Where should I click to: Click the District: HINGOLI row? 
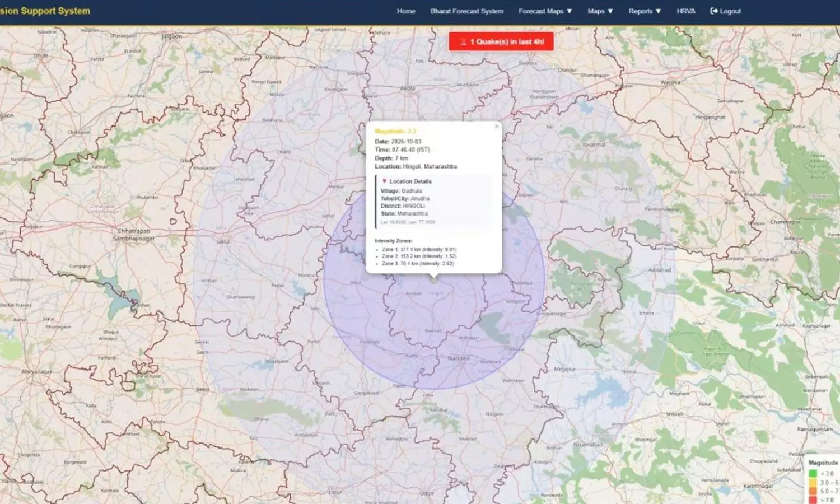point(403,206)
